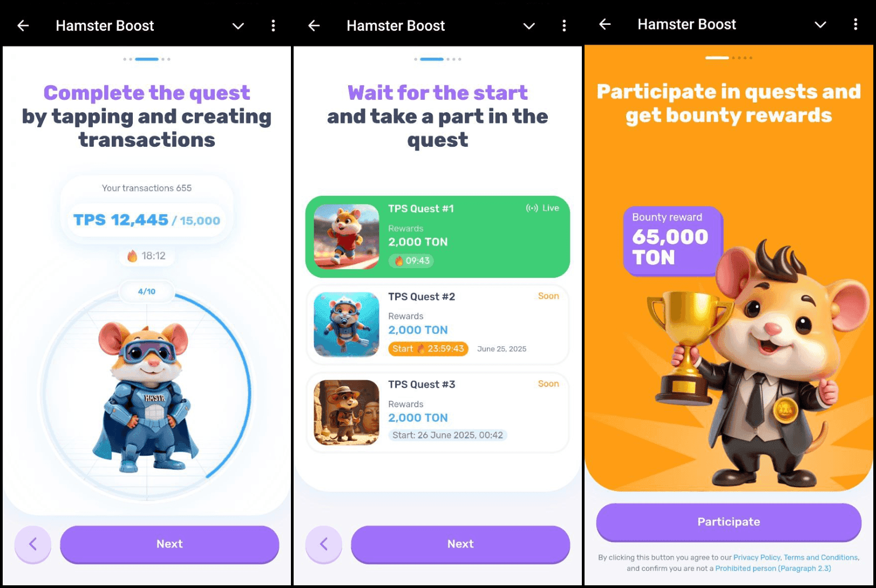Screen dimensions: 876x588
Task: Tap back arrow in middle Hamster Boost header
Action: (314, 25)
